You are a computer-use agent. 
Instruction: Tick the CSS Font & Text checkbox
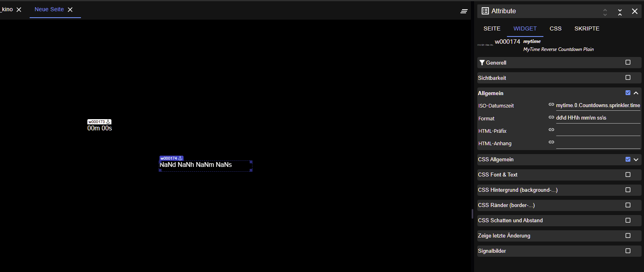click(628, 175)
